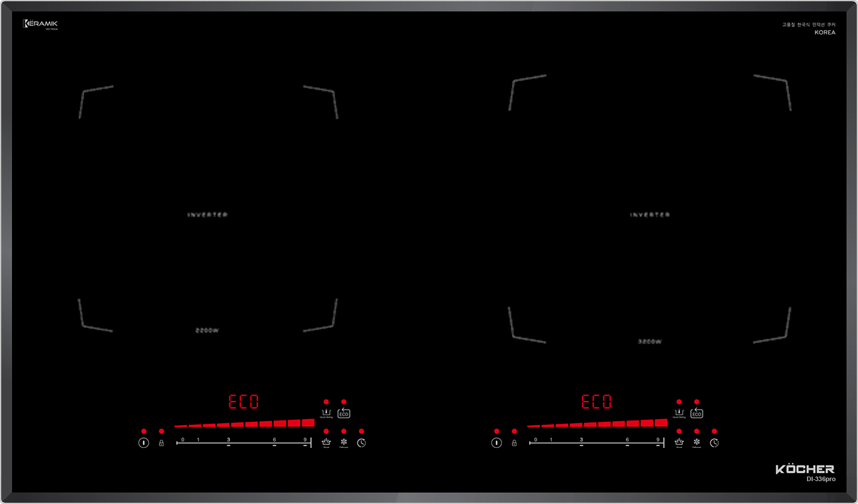This screenshot has width=858, height=504.
Task: Click the Keramik logo in top corner
Action: point(40,24)
